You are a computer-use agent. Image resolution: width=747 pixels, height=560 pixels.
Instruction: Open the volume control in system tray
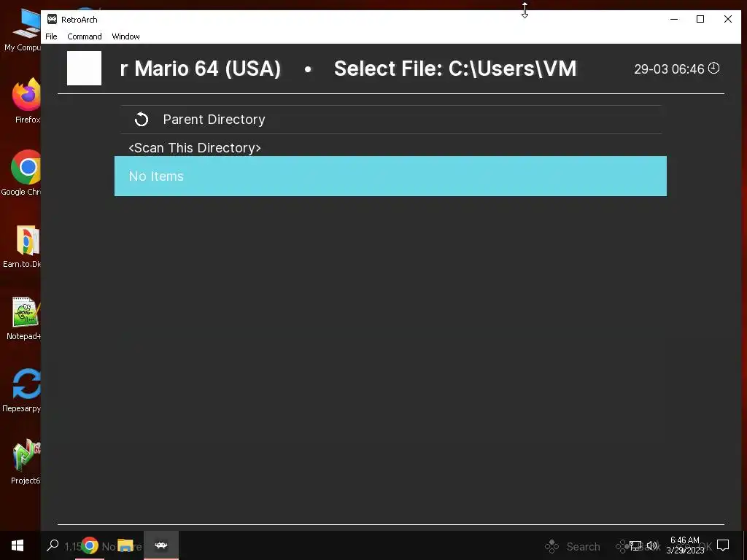652,545
